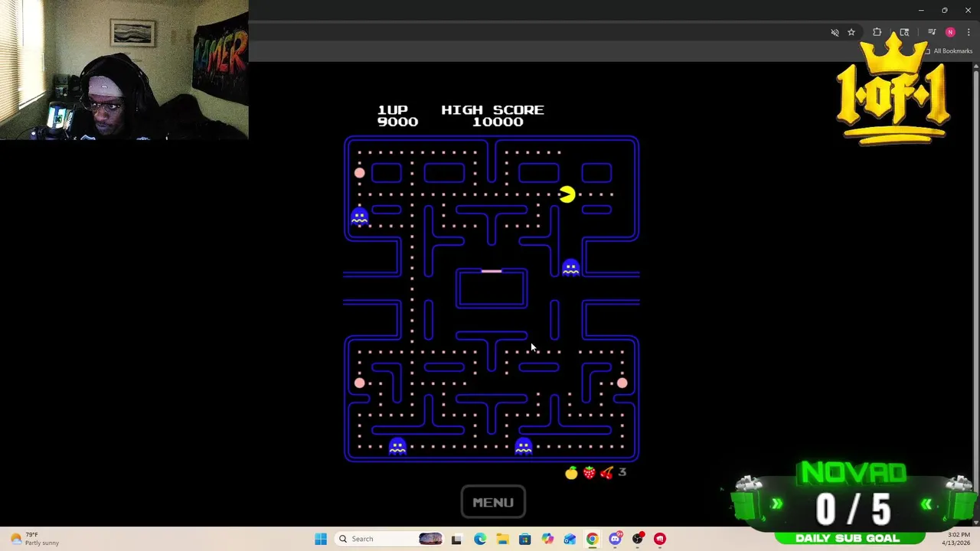This screenshot has height=551, width=980.
Task: Click the pink ghost house door
Action: [x=492, y=271]
